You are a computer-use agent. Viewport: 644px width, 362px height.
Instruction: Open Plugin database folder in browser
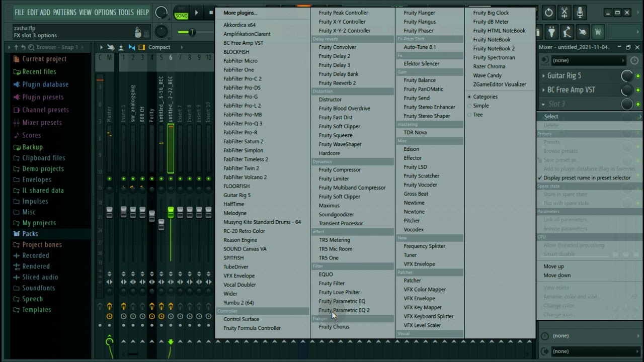pos(45,84)
